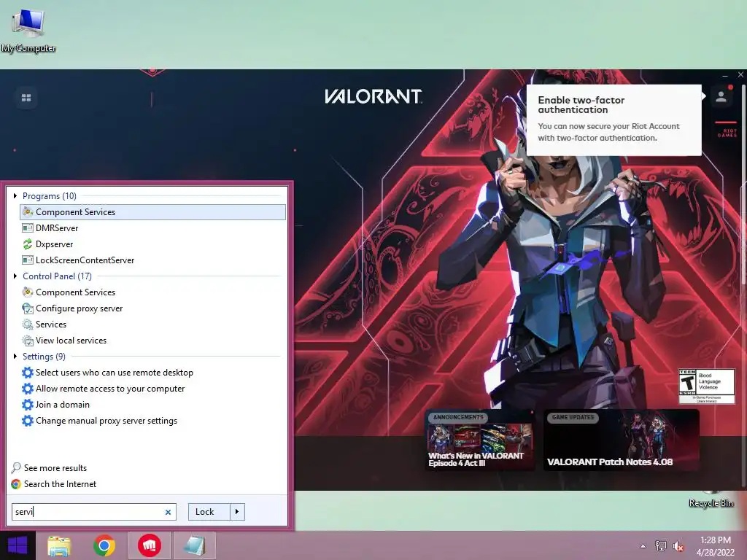
Task: Expand the arrow beside Lock
Action: tap(237, 512)
